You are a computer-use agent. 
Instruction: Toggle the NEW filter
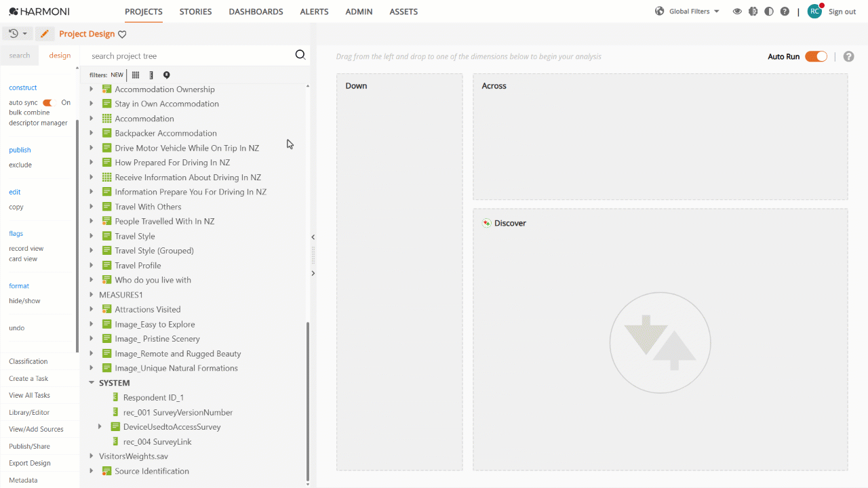pyautogui.click(x=117, y=75)
